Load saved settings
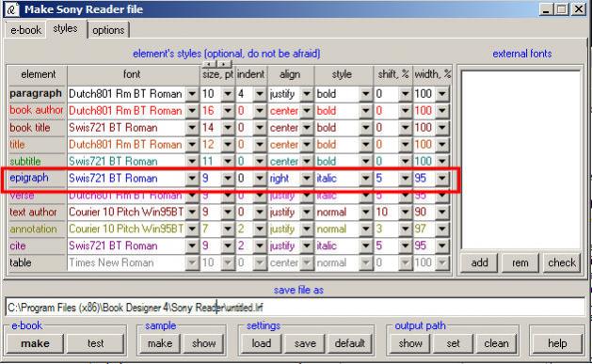The width and height of the screenshot is (592, 364). (x=262, y=343)
